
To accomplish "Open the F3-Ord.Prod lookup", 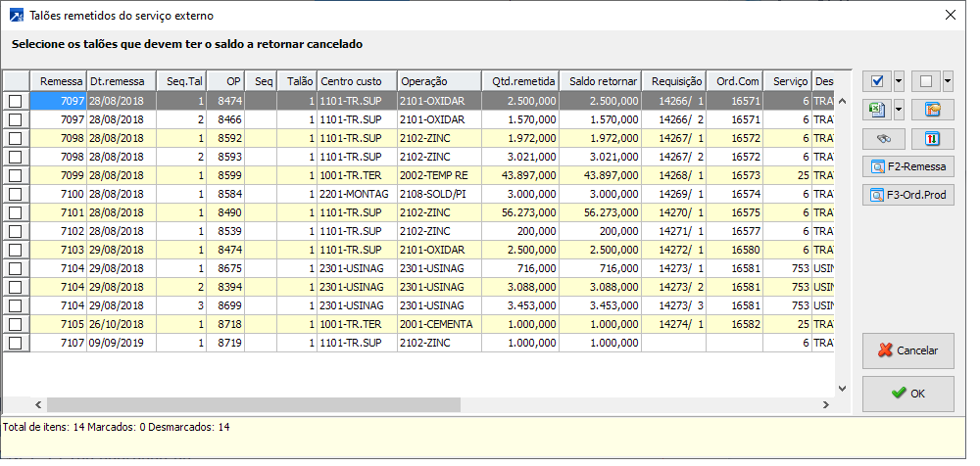I will [907, 195].
